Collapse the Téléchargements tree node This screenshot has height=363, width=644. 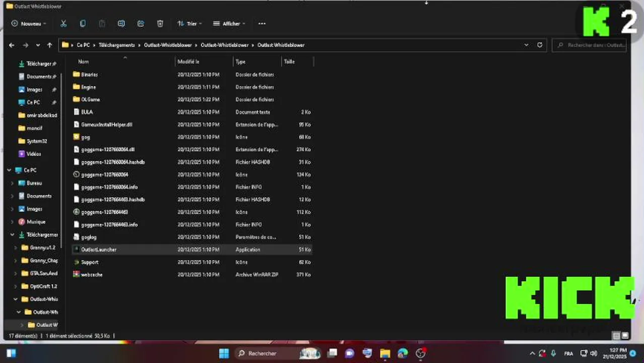pos(13,235)
